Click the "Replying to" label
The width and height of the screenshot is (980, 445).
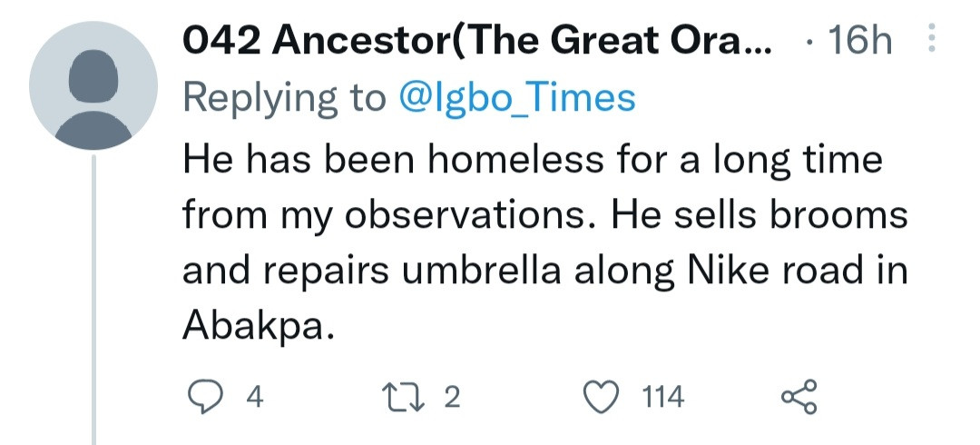pyautogui.click(x=284, y=97)
